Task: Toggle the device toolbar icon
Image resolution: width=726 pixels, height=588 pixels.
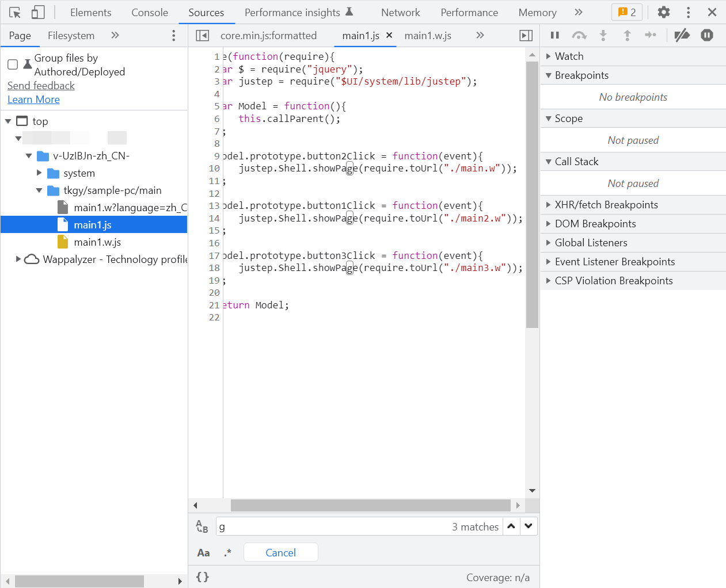Action: 38,12
